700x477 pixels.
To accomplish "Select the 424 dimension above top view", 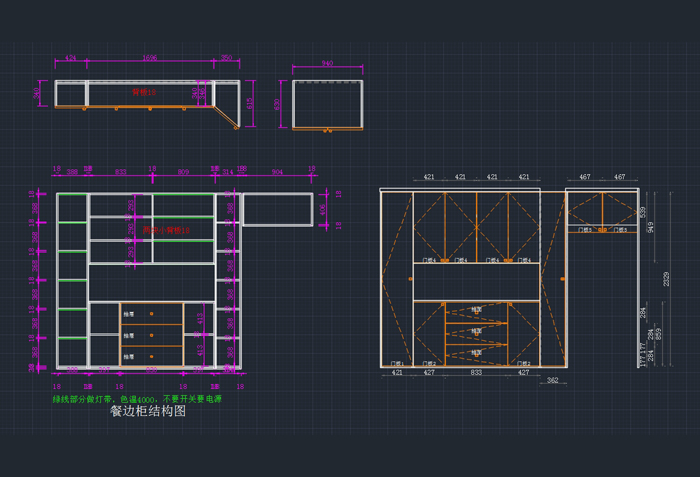I will pyautogui.click(x=70, y=58).
